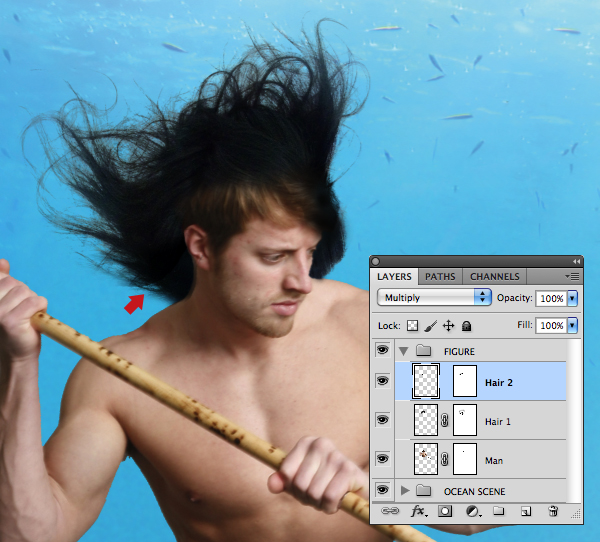Create a new layer group
The image size is (600, 542).
[x=498, y=511]
